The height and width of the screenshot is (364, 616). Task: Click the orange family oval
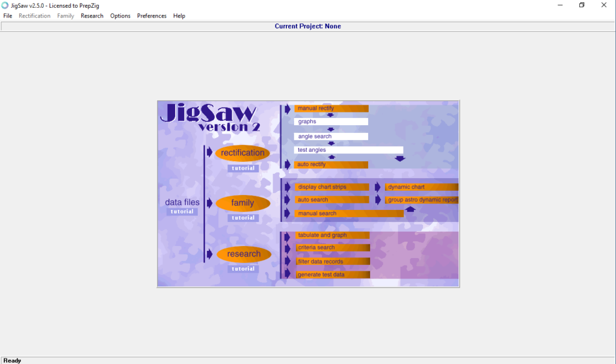tap(243, 203)
